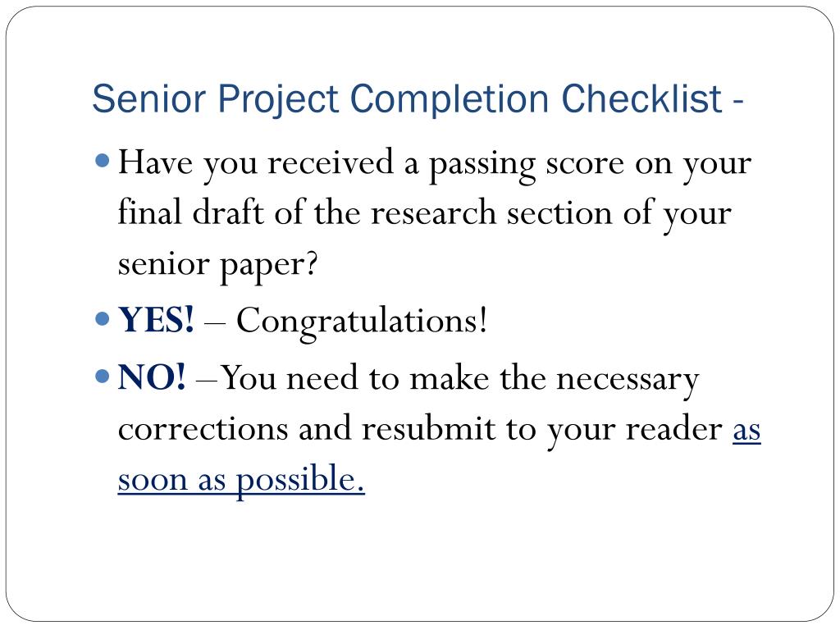Open the underlined 'soon as possible.' link
Screen dimensions: 840x630
tap(241, 479)
